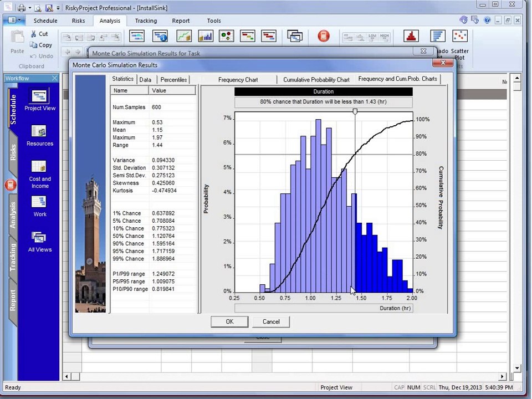
Task: Click the horizontal scrollbar left arrow
Action: point(67,376)
